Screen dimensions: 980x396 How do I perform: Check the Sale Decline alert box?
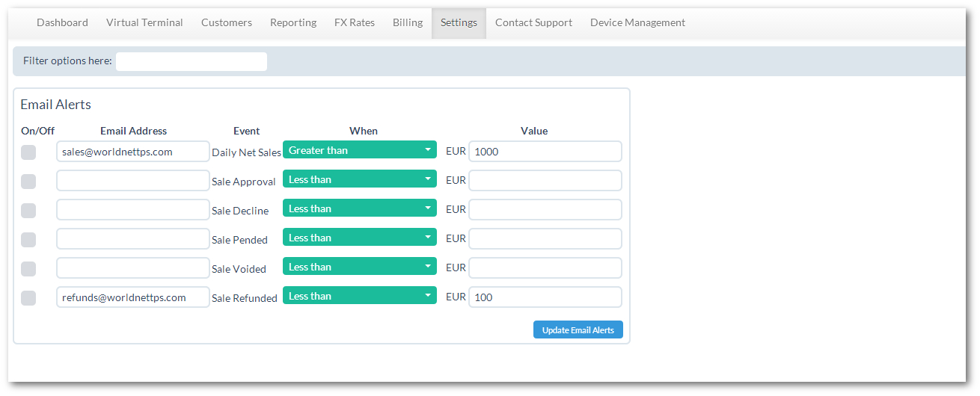point(28,211)
